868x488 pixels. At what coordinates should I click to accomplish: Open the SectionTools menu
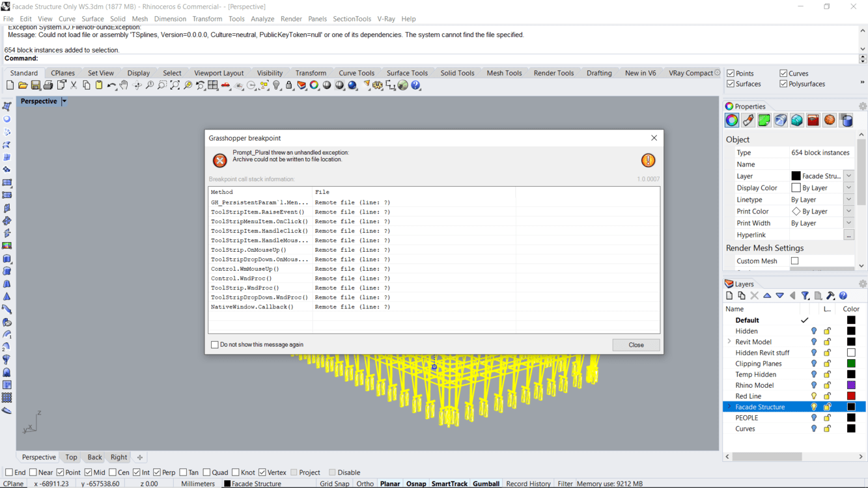[352, 19]
